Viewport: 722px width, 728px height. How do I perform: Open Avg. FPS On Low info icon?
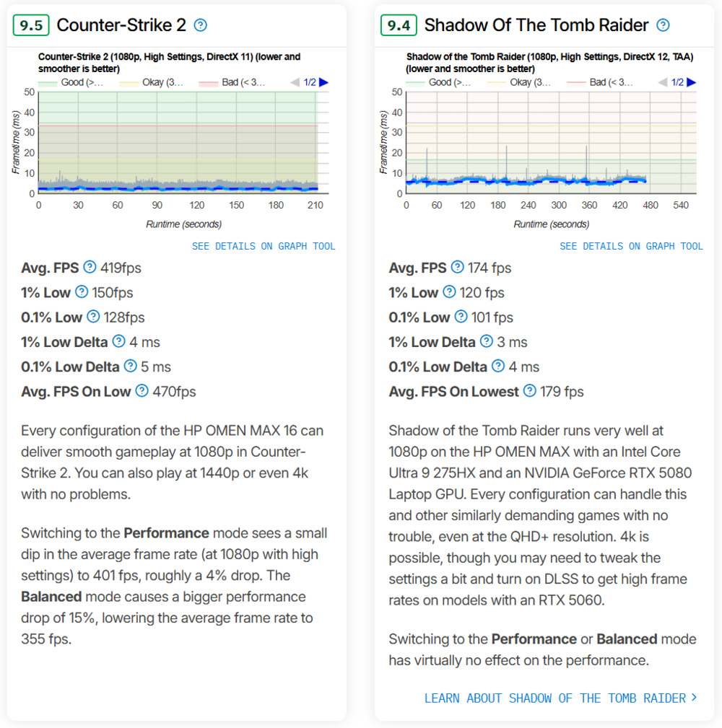[142, 391]
